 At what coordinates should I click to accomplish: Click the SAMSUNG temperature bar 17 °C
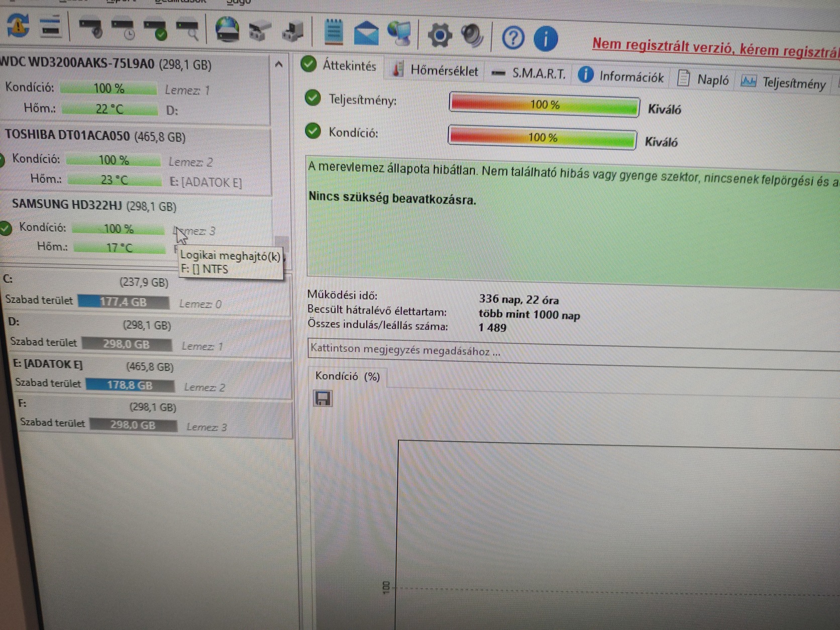coord(120,247)
